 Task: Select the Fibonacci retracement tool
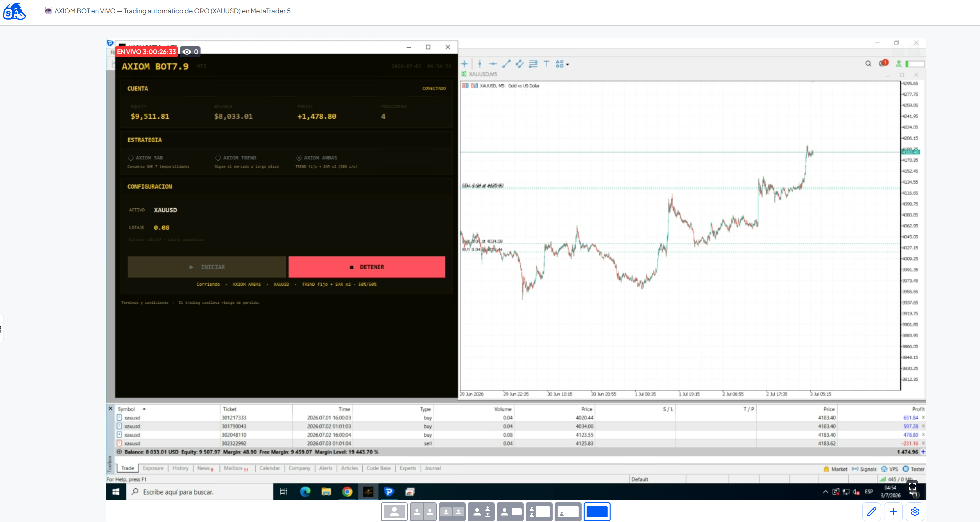[x=533, y=64]
